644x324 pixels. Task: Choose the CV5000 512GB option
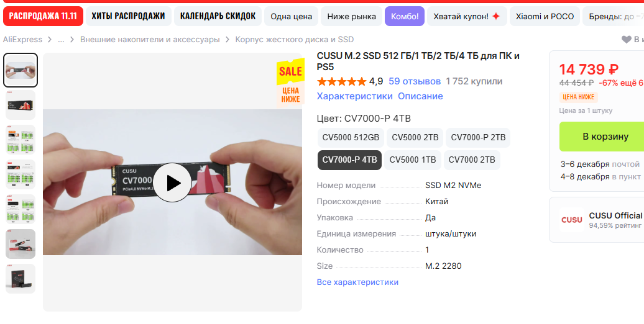click(x=351, y=137)
